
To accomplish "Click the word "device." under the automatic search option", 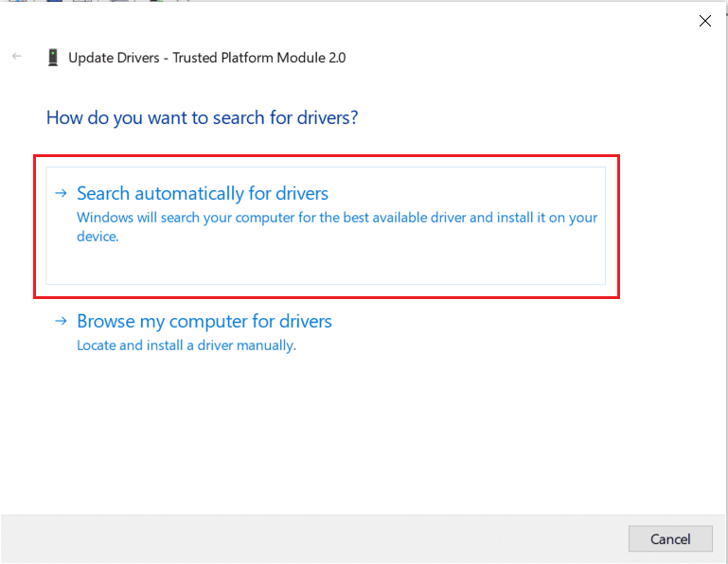I will pos(98,237).
